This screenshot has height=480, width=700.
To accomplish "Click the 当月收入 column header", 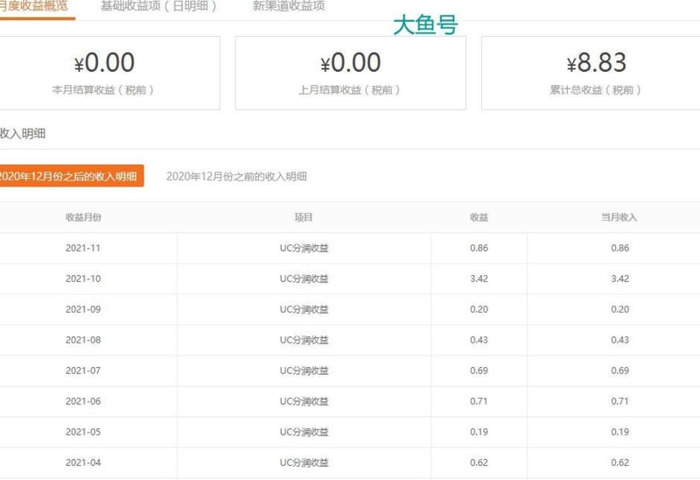I will tap(619, 217).
